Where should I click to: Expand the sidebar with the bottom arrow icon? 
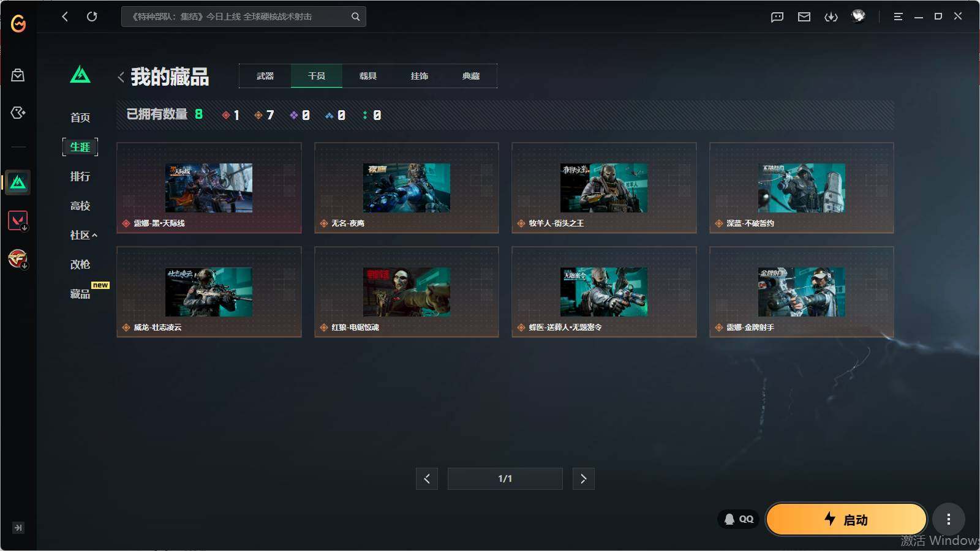click(18, 528)
